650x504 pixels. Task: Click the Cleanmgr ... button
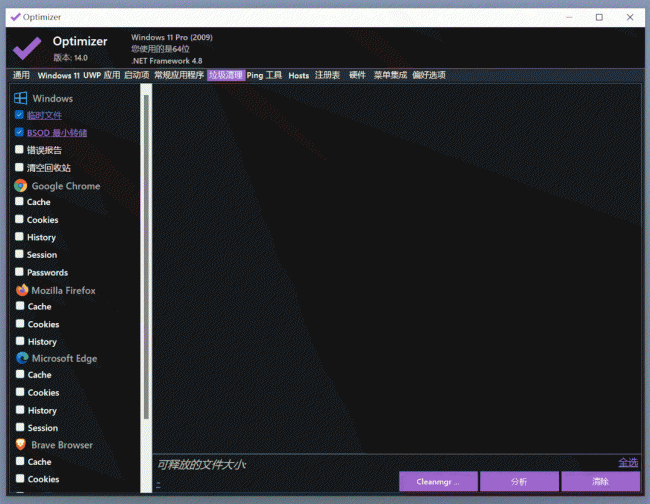point(438,481)
